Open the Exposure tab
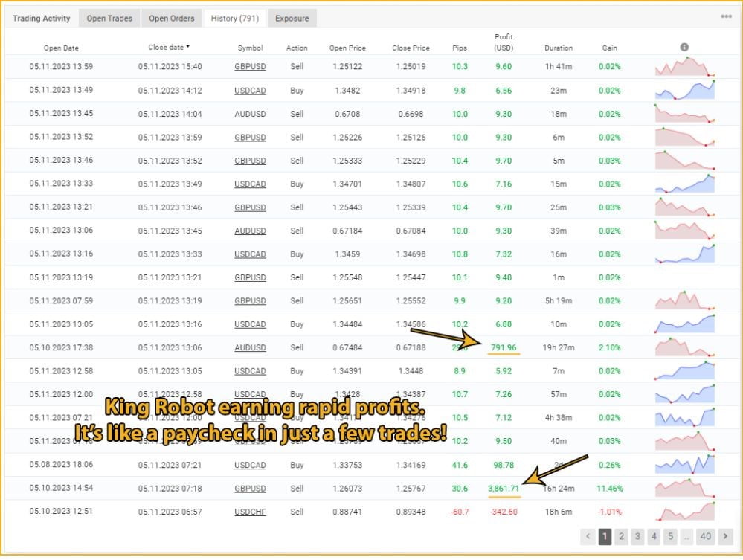Viewport: 743px width, 560px height. (x=292, y=19)
